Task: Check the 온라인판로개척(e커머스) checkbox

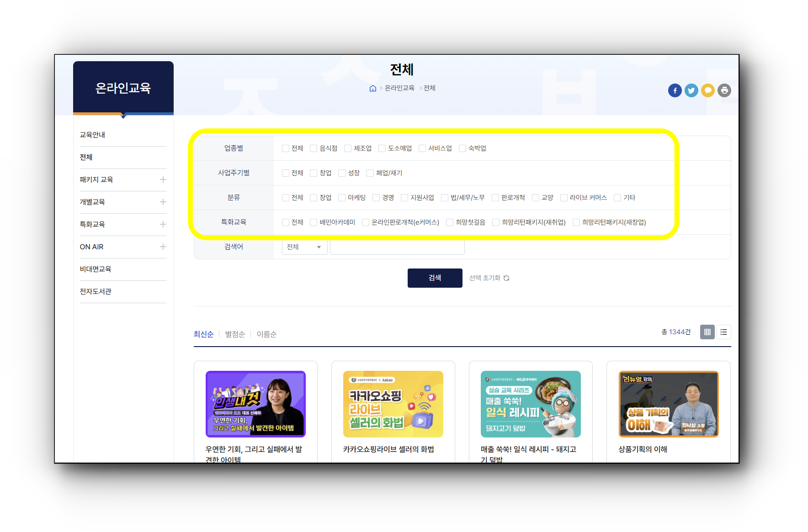Action: [366, 222]
